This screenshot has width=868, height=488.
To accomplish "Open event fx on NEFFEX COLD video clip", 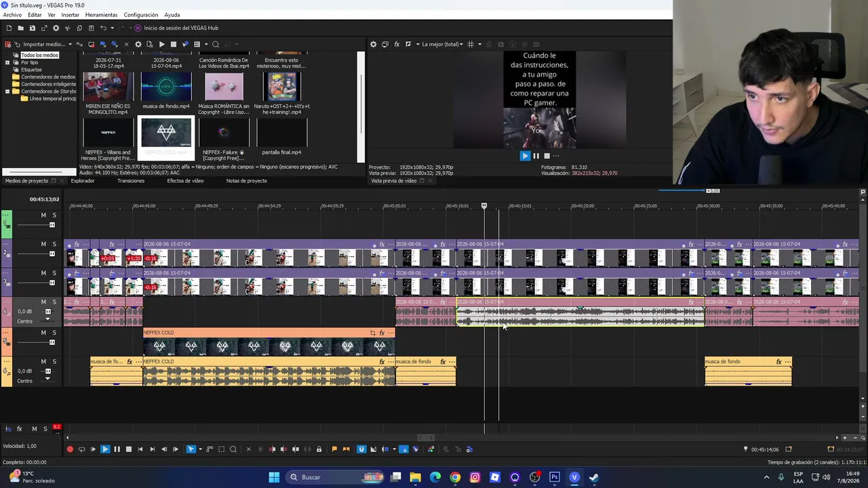I will tap(382, 333).
